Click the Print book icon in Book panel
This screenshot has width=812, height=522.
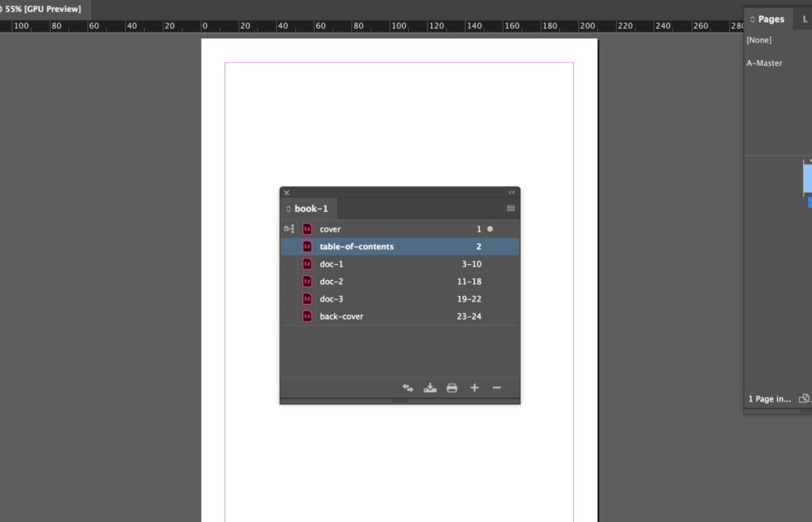point(451,388)
